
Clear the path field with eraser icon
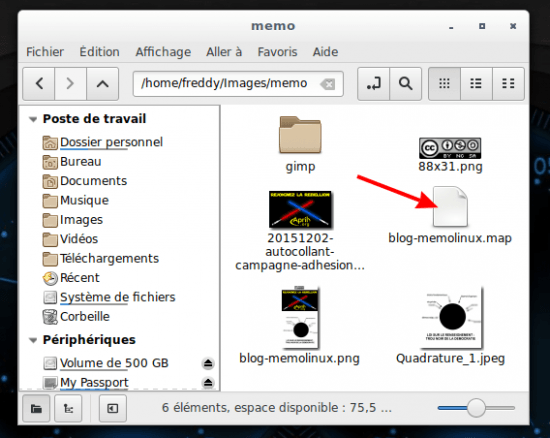328,84
